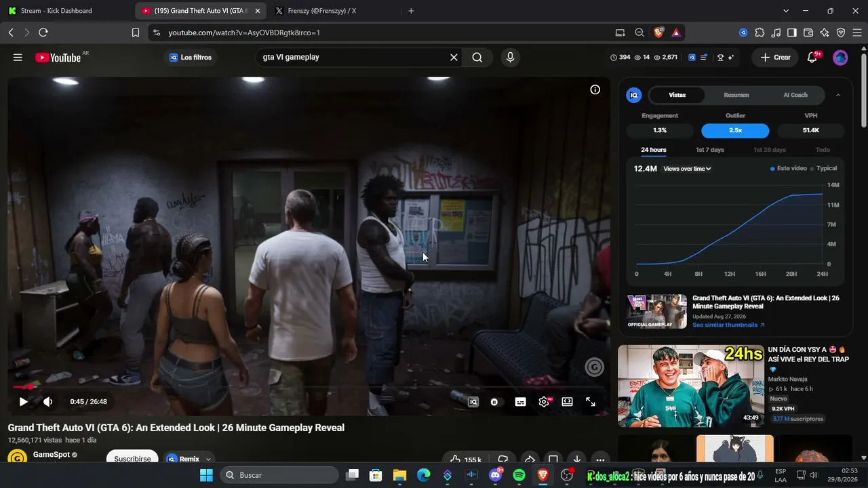Image resolution: width=868 pixels, height=488 pixels.
Task: Switch to the AI Coach tab
Action: coord(795,96)
